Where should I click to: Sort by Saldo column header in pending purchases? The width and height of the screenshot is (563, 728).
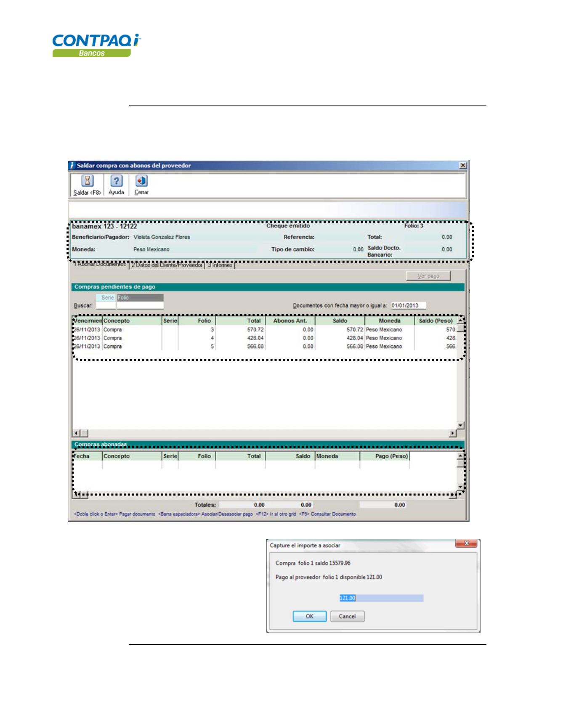tap(340, 321)
